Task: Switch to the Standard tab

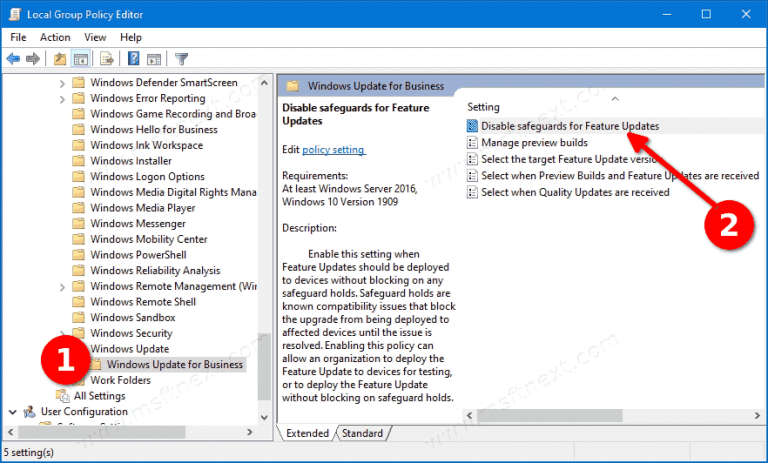Action: 362,433
